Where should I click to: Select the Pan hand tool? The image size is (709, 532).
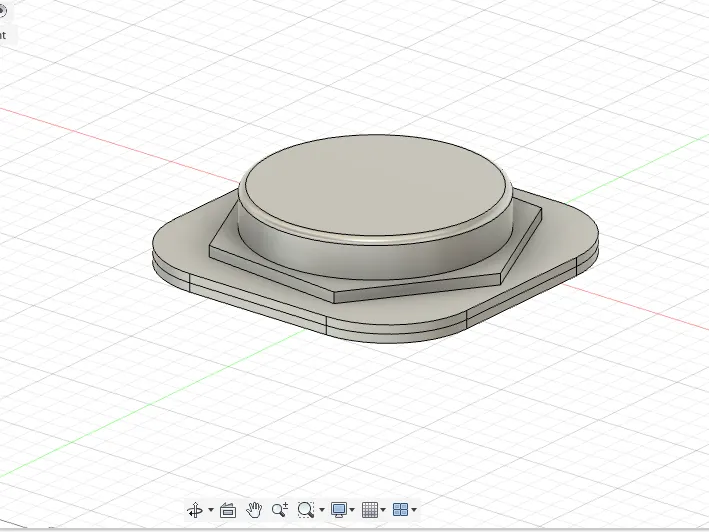pos(254,510)
